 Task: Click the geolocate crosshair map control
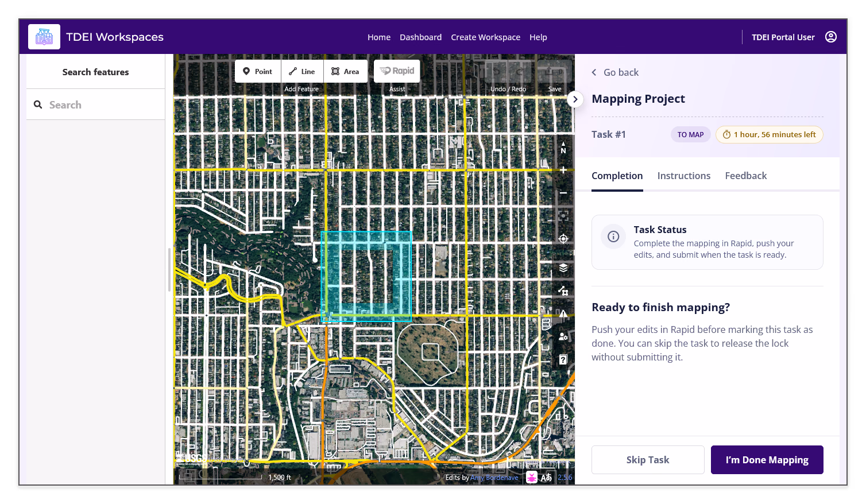pyautogui.click(x=563, y=239)
